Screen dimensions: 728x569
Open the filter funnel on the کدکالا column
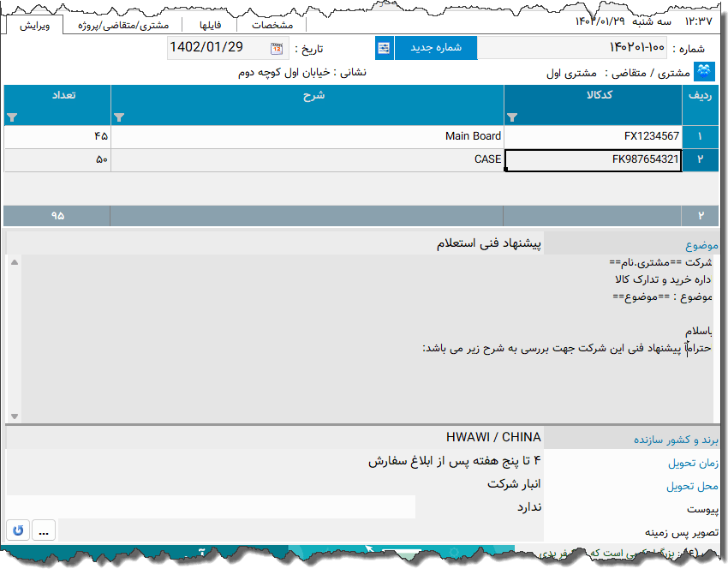coord(512,117)
